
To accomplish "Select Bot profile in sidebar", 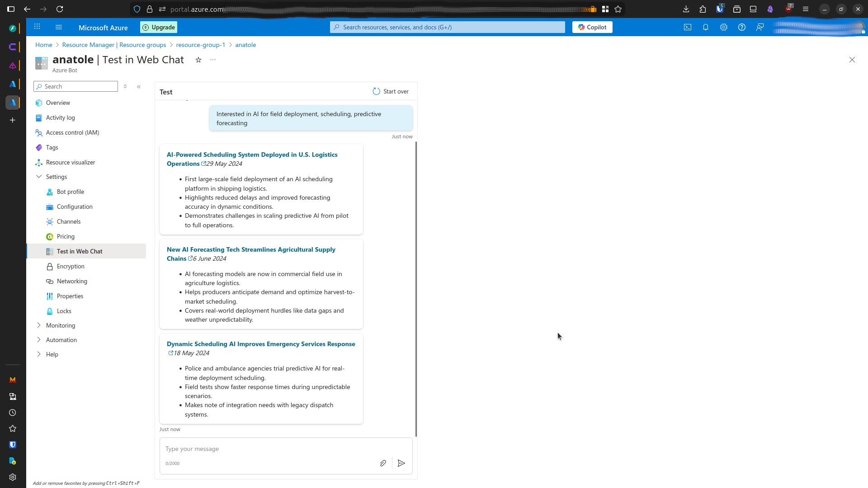I will pyautogui.click(x=71, y=192).
